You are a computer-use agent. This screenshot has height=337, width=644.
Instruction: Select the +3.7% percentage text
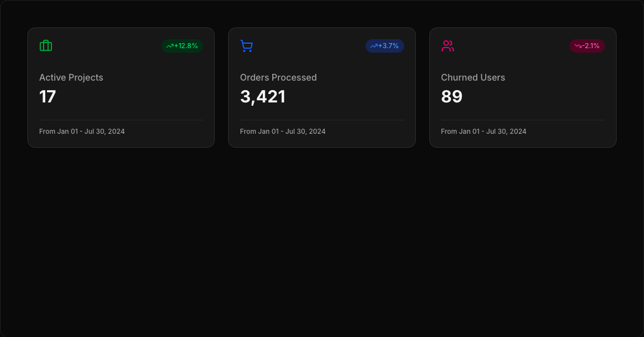389,46
